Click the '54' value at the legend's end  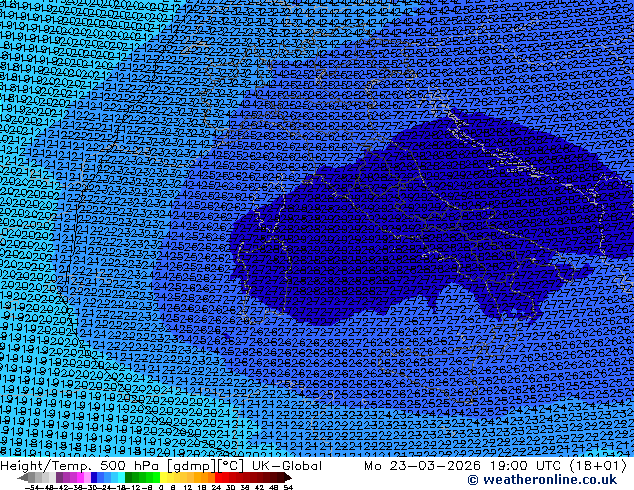point(288,487)
